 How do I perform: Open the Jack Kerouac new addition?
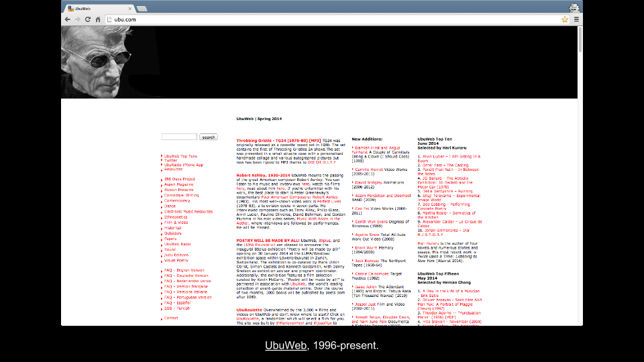[x=367, y=261]
